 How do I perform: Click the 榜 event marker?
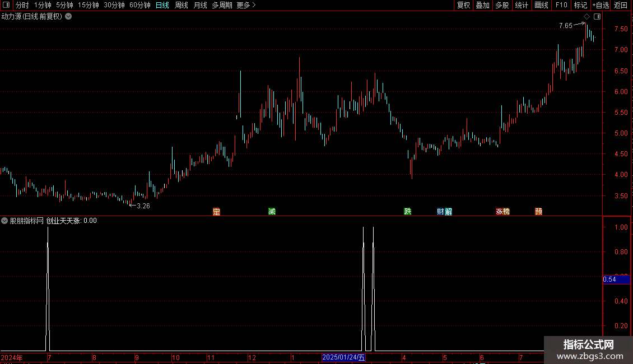coord(506,212)
